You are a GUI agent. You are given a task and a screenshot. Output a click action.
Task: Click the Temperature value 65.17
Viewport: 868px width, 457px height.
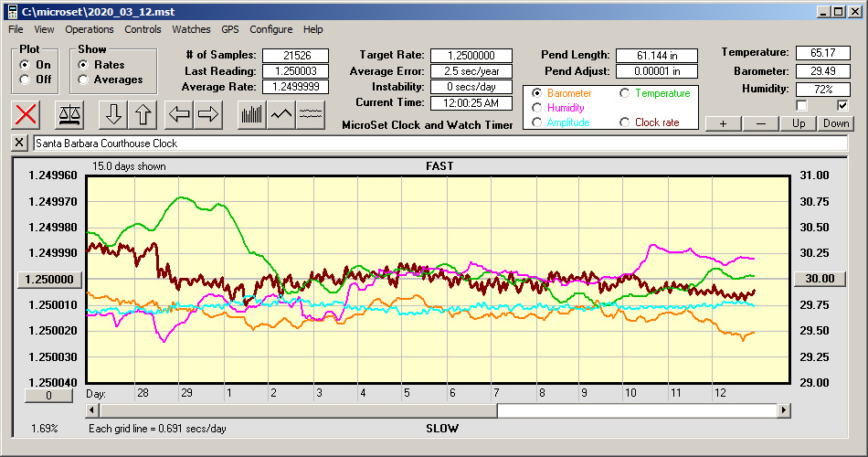point(822,53)
